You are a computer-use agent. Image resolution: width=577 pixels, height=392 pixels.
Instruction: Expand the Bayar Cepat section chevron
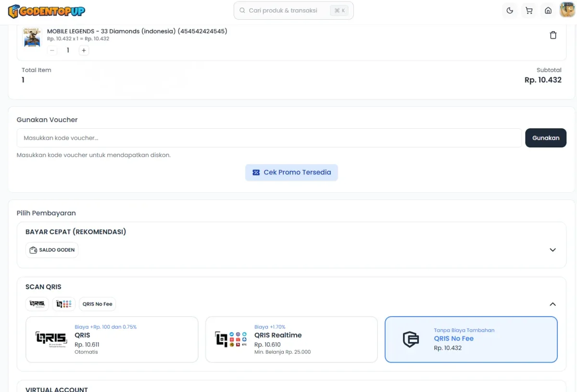click(552, 250)
